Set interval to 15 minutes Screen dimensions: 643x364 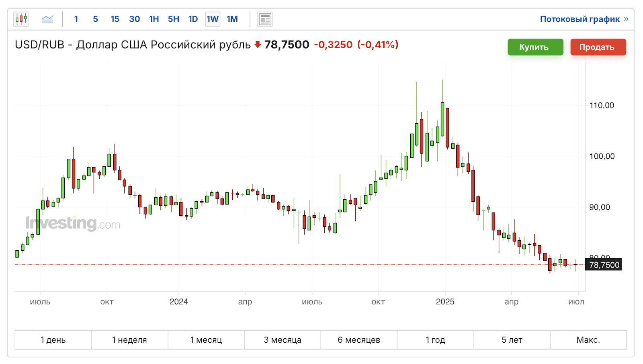pyautogui.click(x=115, y=19)
